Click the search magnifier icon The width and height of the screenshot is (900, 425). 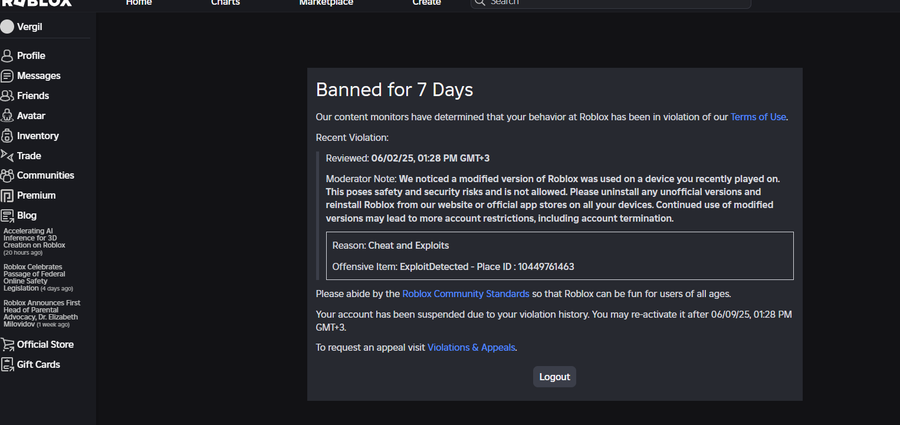click(x=480, y=3)
